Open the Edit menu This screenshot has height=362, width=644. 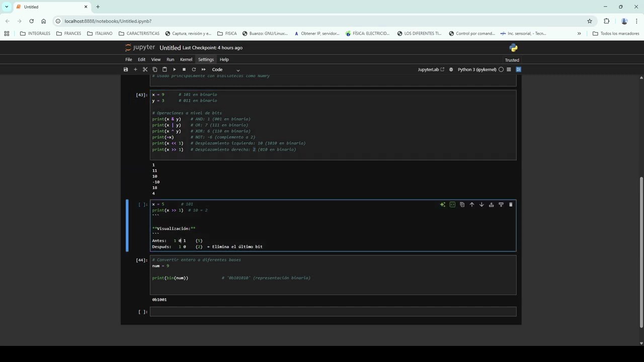click(x=141, y=59)
